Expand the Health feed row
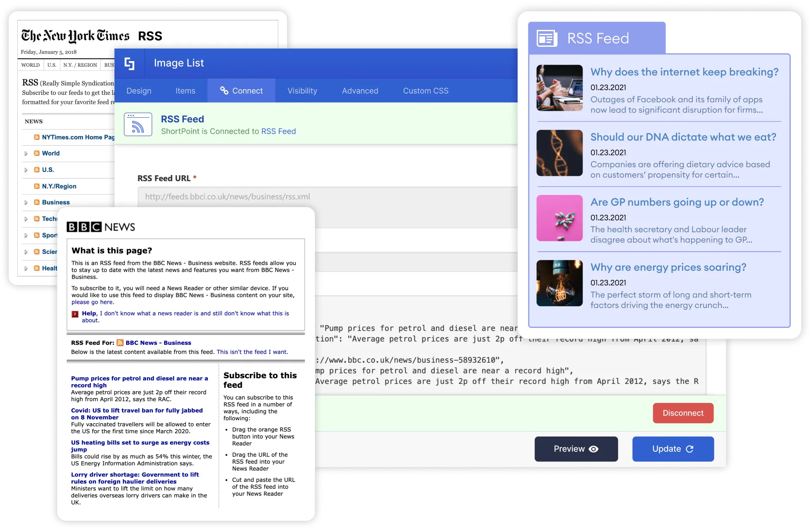 (x=26, y=268)
